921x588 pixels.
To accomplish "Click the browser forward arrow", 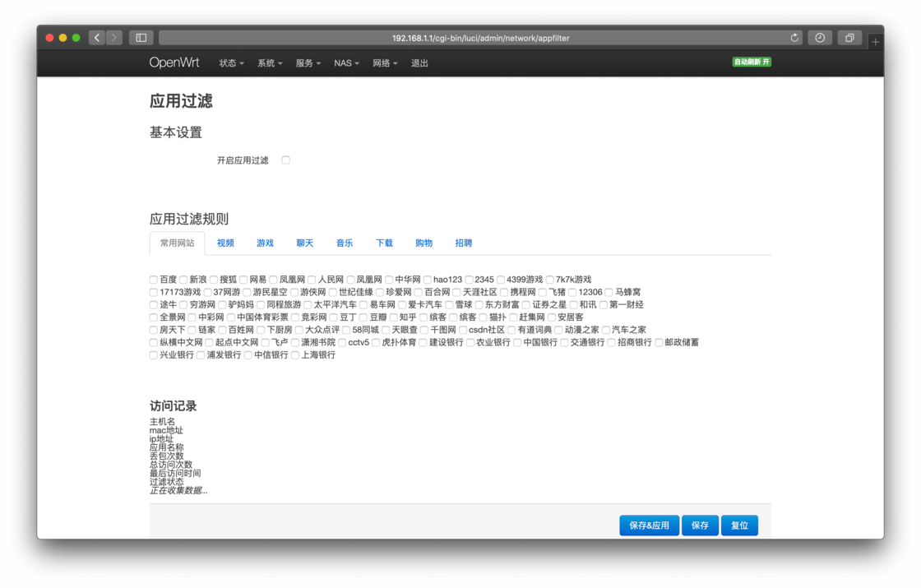I will coord(113,37).
